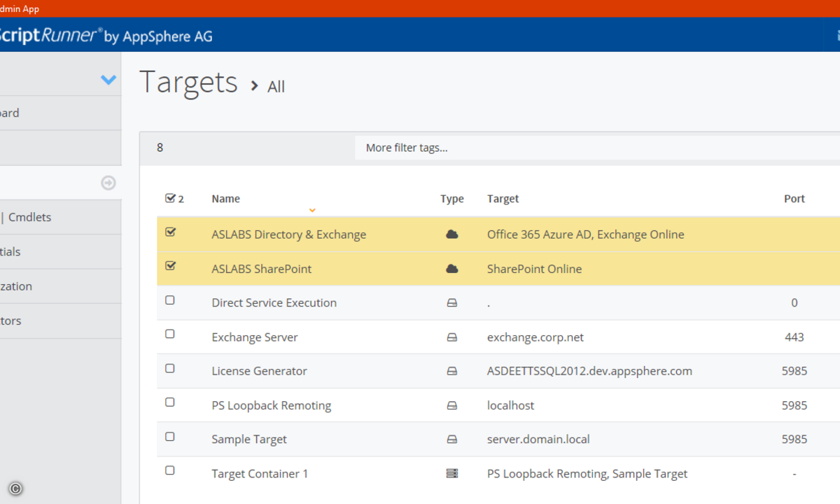Viewport: 840px width, 504px height.
Task: Click the container icon for Target Container 1
Action: tap(451, 474)
